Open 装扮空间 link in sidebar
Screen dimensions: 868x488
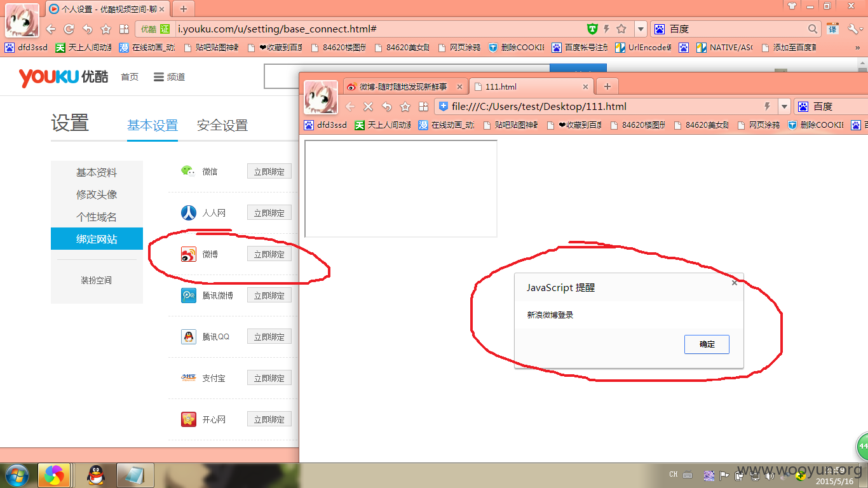click(97, 280)
